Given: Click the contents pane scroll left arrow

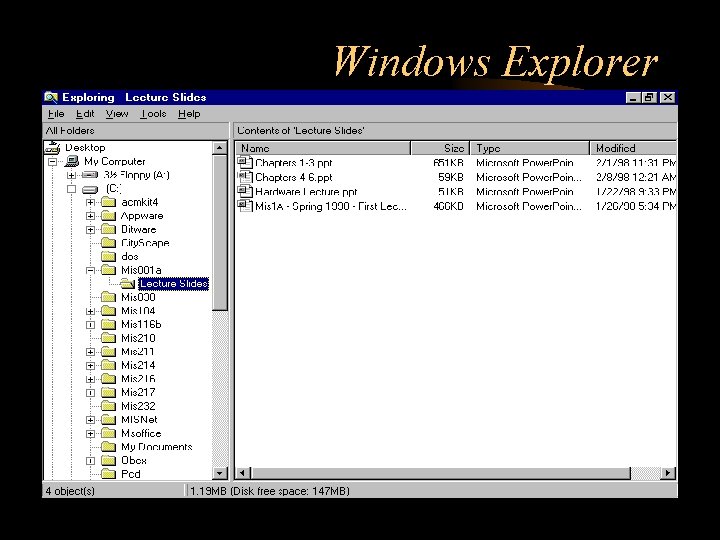Looking at the screenshot, I should click(243, 473).
